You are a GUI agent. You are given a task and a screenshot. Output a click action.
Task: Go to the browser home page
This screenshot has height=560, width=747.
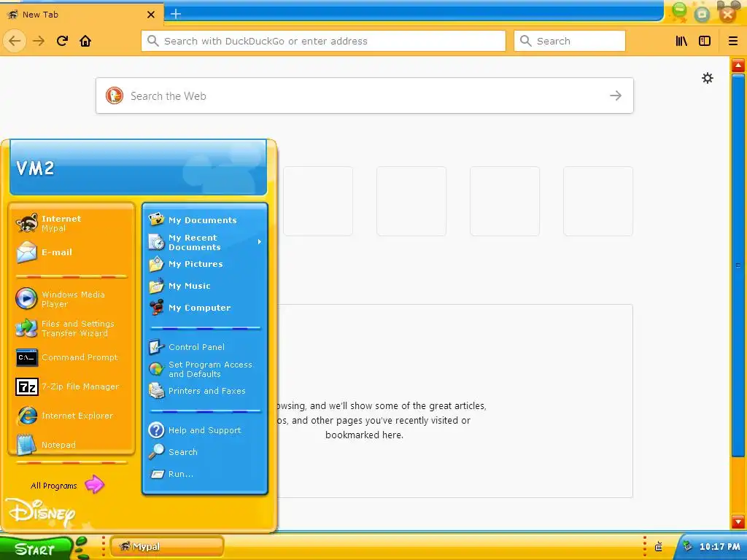click(x=85, y=41)
